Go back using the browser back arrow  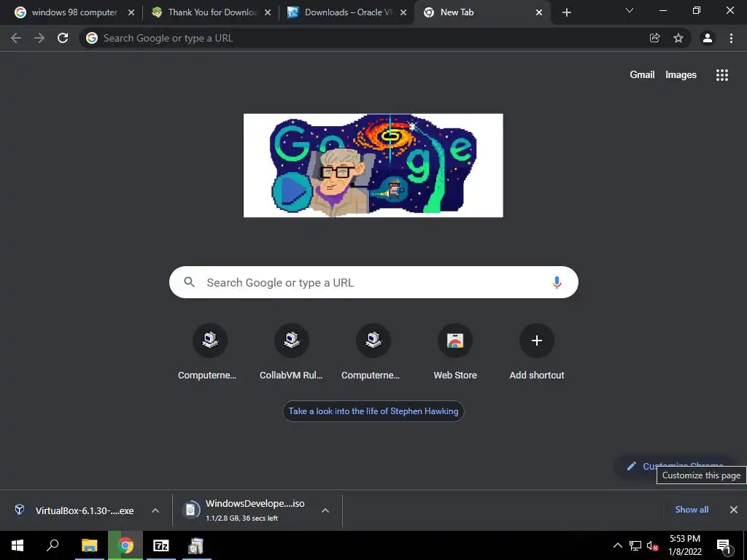click(16, 38)
